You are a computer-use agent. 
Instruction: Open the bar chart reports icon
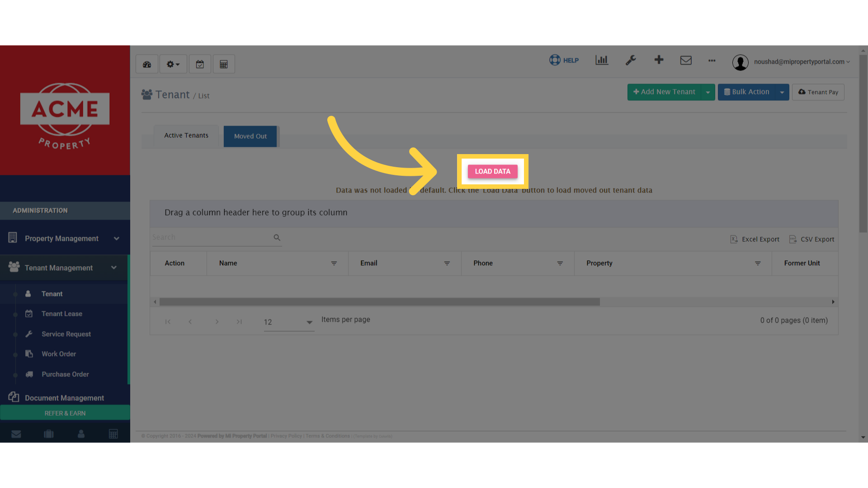pyautogui.click(x=602, y=60)
